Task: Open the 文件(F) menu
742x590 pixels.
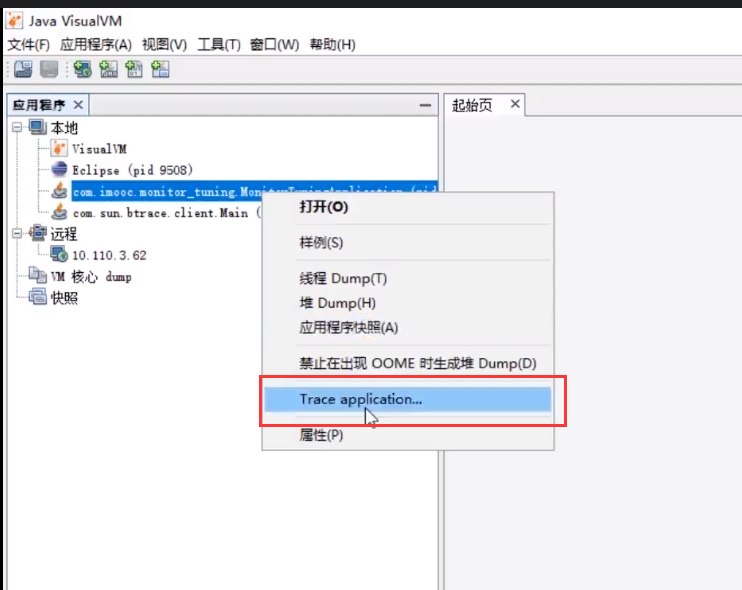Action: pyautogui.click(x=29, y=44)
